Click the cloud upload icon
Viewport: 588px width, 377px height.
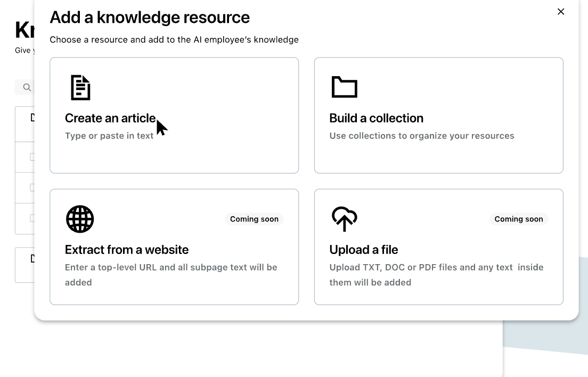344,219
